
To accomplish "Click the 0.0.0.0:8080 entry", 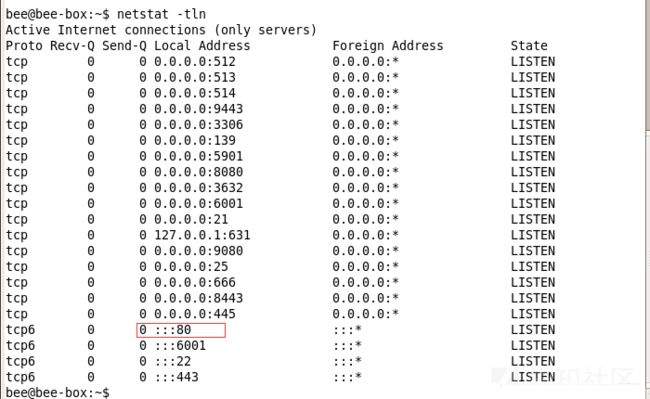I will (x=199, y=172).
